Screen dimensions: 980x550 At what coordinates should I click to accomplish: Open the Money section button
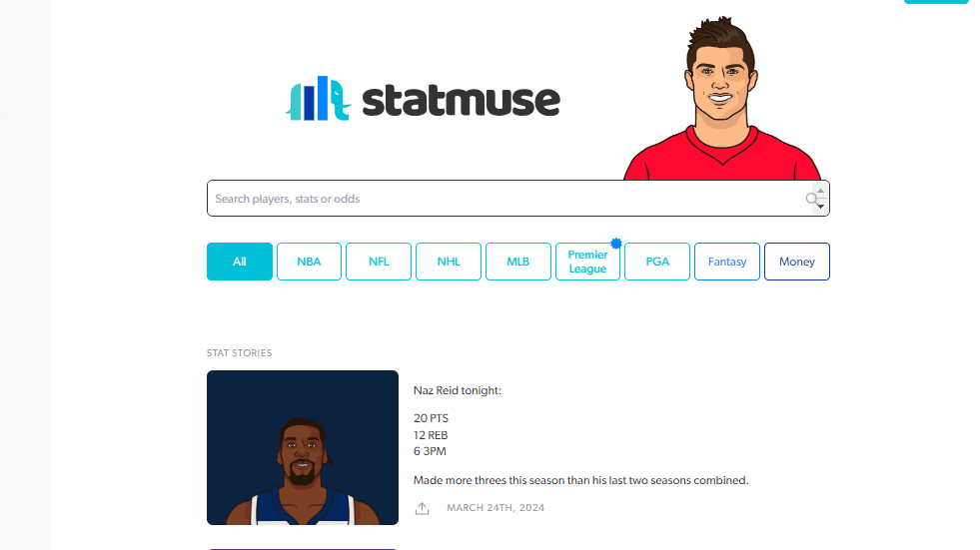797,262
